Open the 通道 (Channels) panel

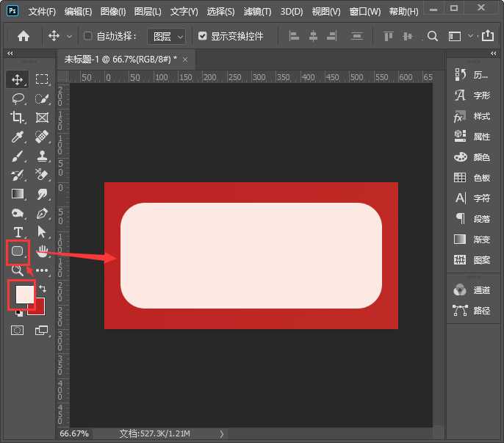click(474, 290)
